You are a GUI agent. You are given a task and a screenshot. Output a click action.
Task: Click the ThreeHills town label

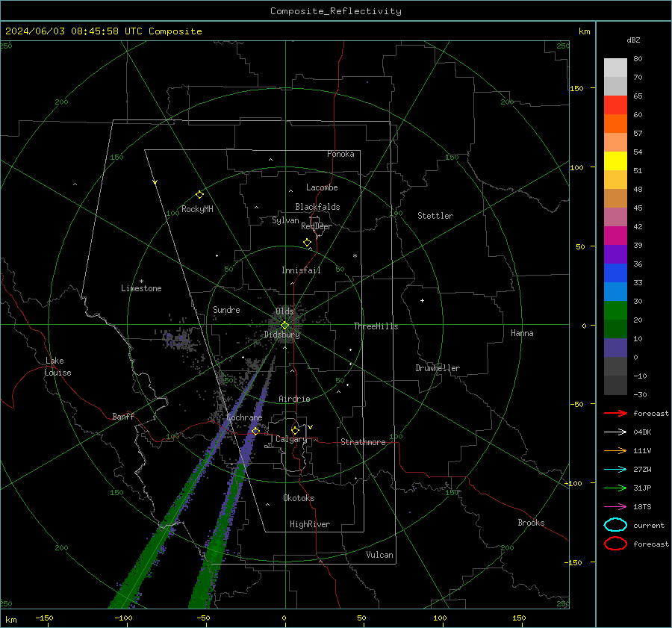click(376, 326)
